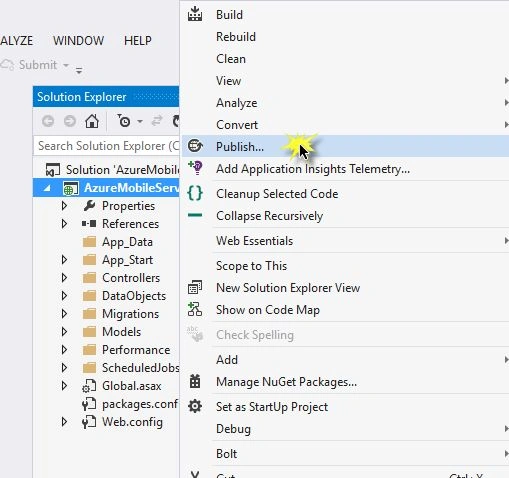
Task: Click the Collapse Recursively minus icon
Action: point(195,215)
